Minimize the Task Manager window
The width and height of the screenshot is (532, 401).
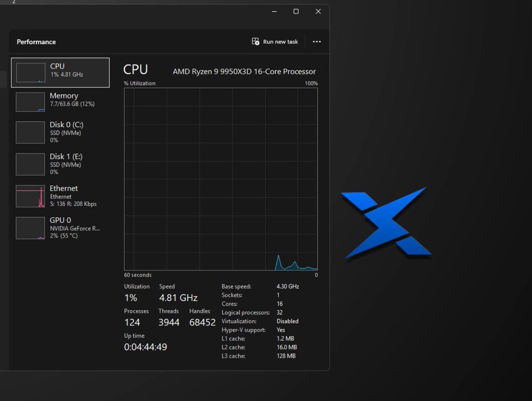coord(274,12)
